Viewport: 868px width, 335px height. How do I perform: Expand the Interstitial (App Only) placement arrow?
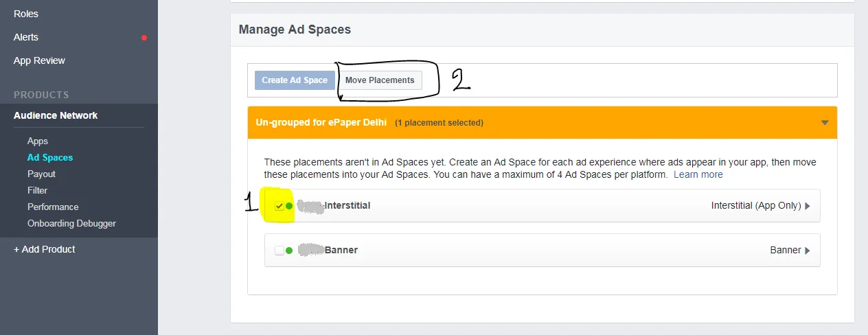coord(808,206)
